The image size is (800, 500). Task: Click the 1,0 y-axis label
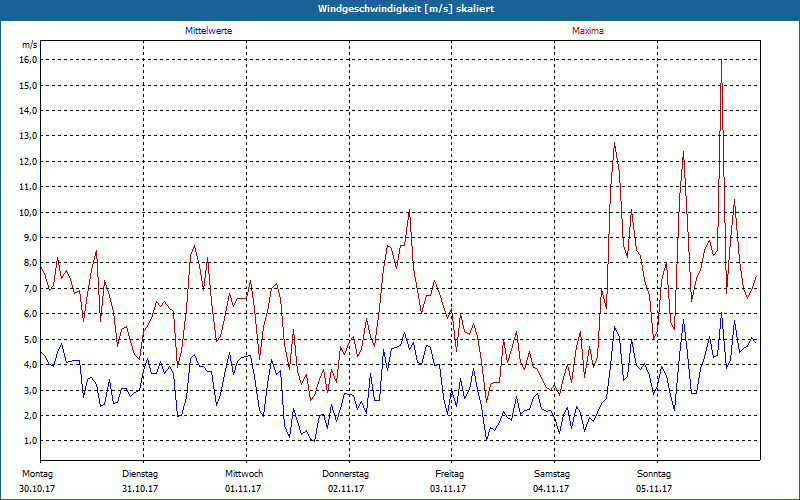coord(31,440)
